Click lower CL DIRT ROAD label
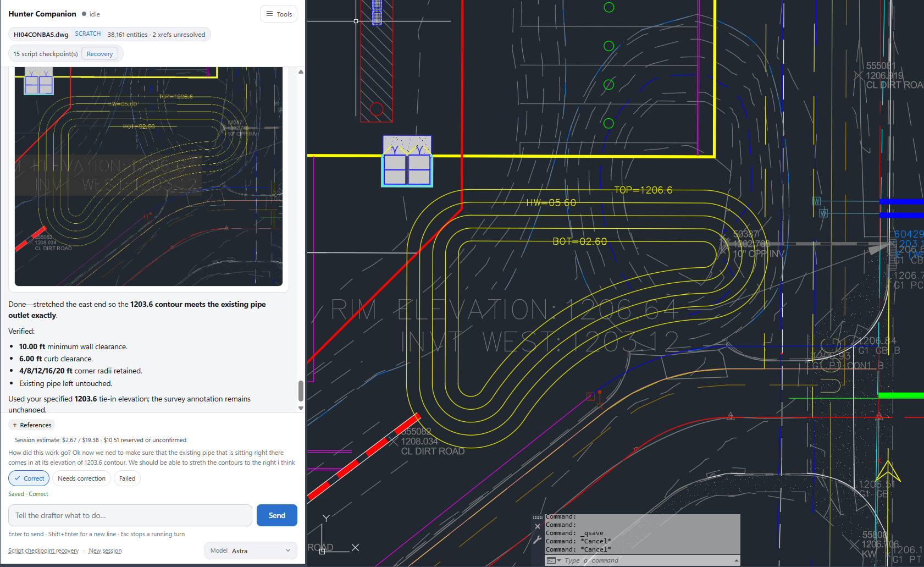 click(433, 452)
